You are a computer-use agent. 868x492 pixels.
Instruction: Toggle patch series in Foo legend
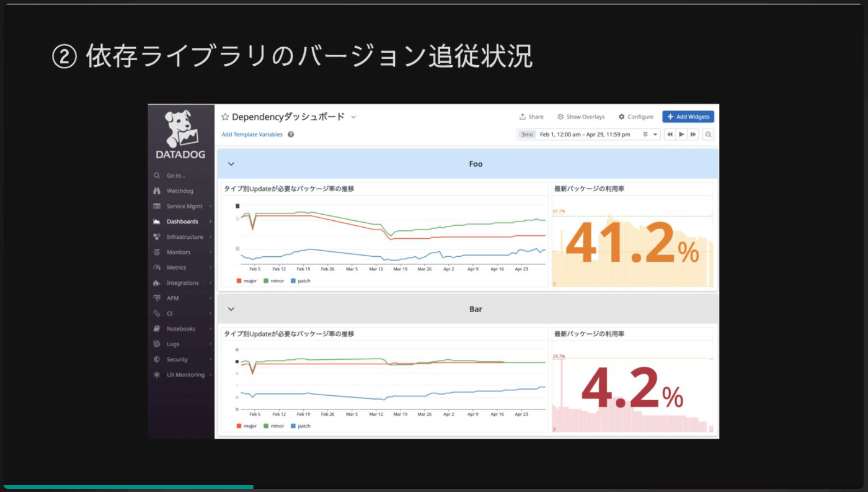[x=300, y=281]
